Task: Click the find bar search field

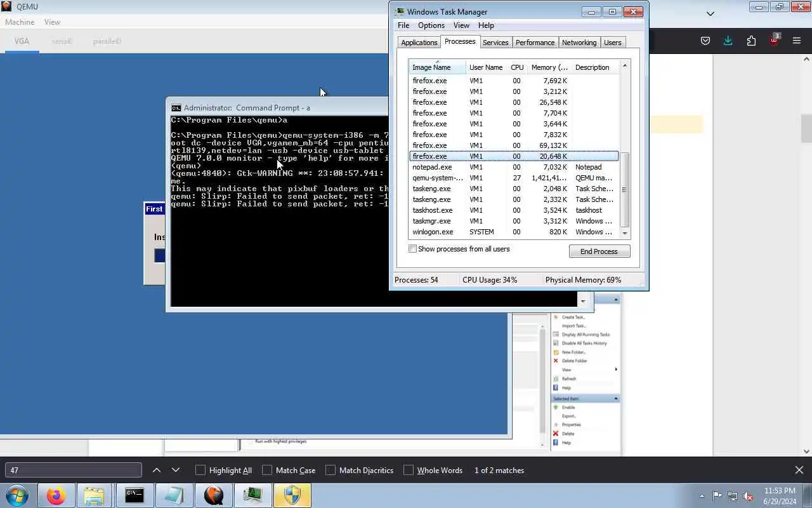Action: [74, 470]
